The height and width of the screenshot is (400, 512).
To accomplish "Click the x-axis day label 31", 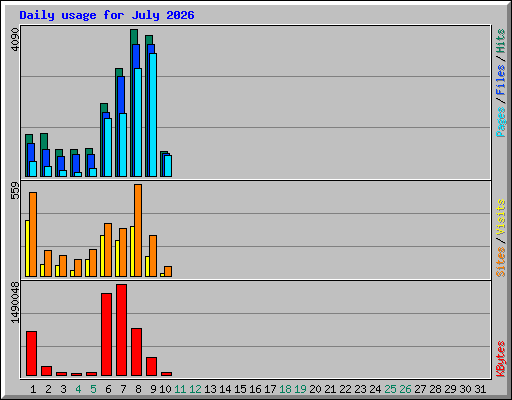I will point(480,389).
